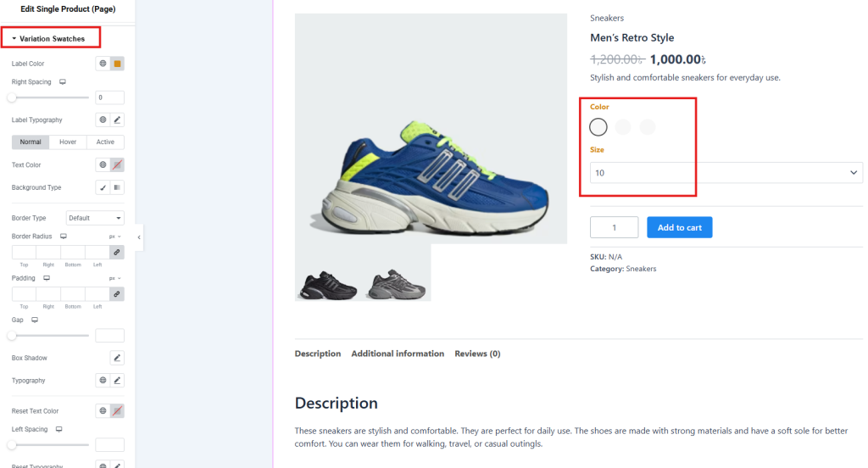This screenshot has width=868, height=468.
Task: Switch to the Hover state tab
Action: click(x=68, y=142)
